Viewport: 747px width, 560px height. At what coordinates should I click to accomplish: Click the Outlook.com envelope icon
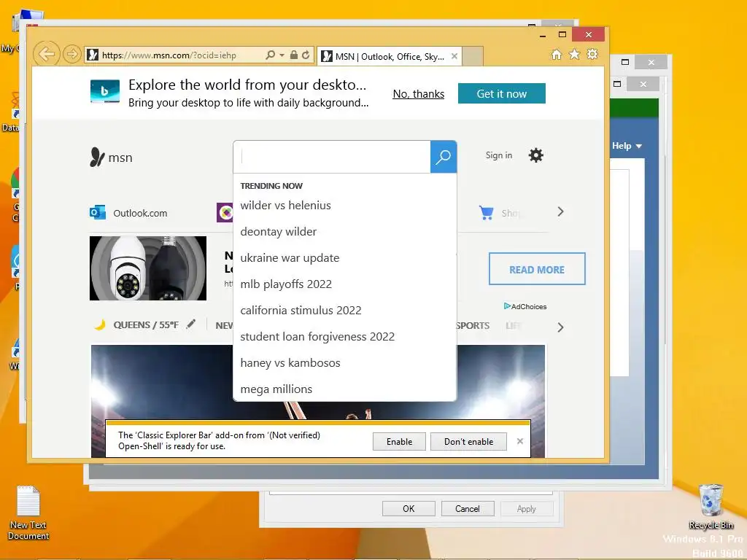click(x=98, y=212)
